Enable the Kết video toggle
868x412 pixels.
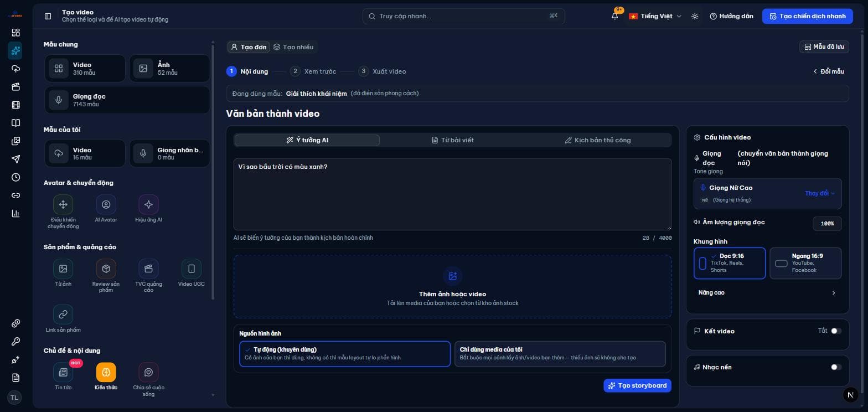(x=836, y=331)
